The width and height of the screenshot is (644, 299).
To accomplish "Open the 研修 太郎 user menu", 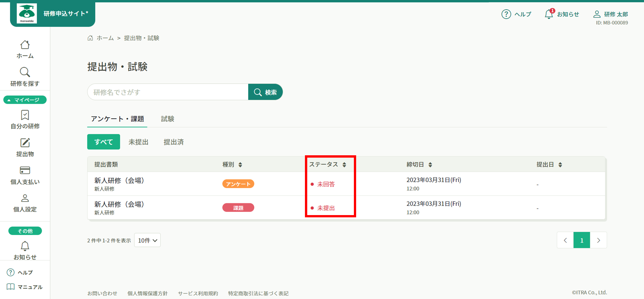I will coord(611,14).
